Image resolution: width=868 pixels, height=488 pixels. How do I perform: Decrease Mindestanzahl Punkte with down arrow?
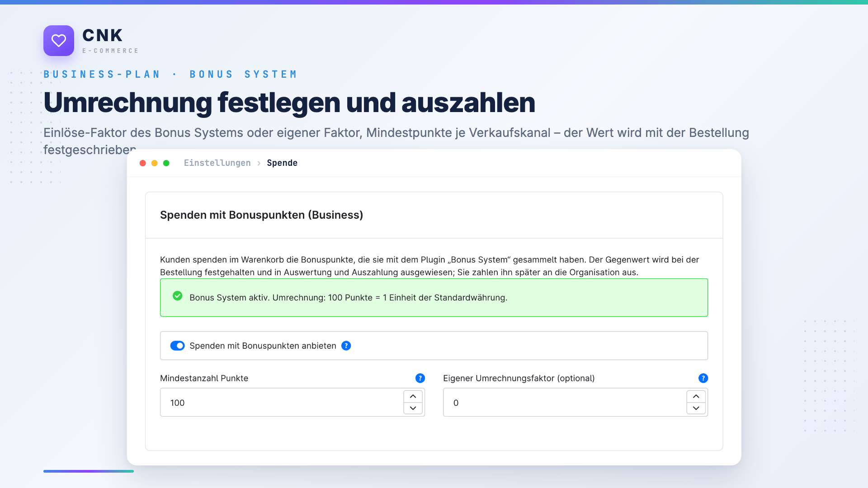click(413, 408)
